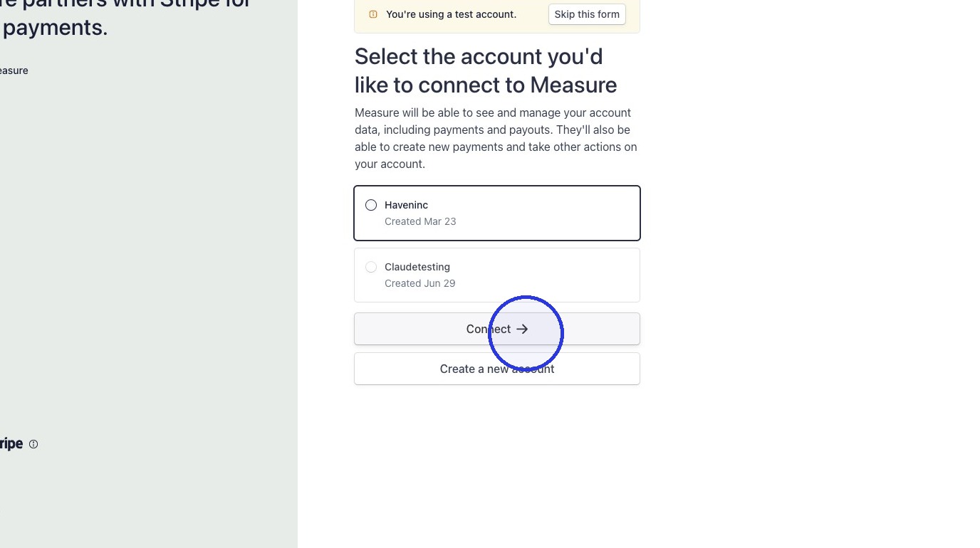Click the 'Created Mar 23' text
The height and width of the screenshot is (548, 980).
click(x=420, y=221)
